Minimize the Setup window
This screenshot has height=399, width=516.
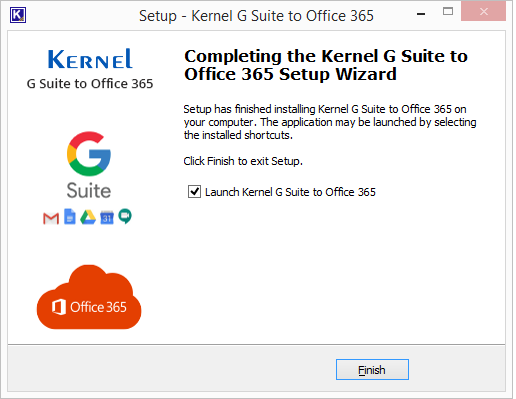[x=421, y=14]
